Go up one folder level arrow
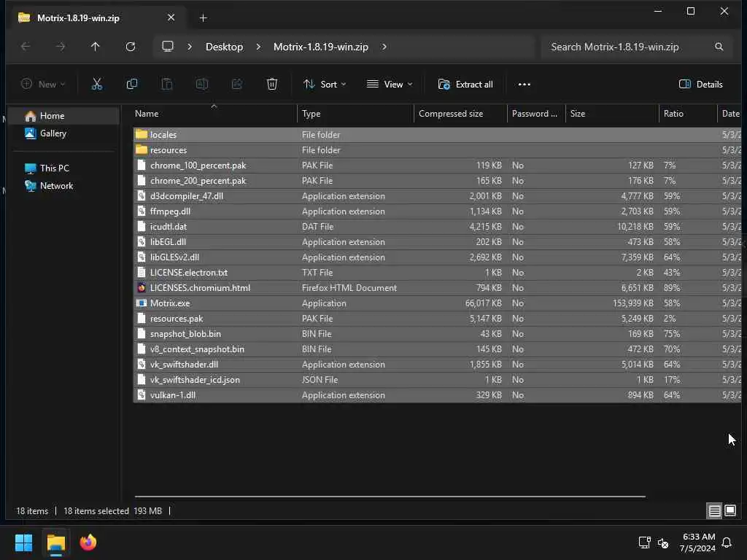The width and height of the screenshot is (747, 560). (x=96, y=47)
